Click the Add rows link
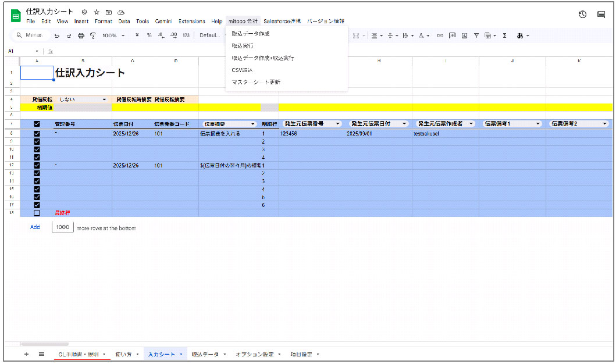Screen dimensions: 616x364 tap(35, 227)
